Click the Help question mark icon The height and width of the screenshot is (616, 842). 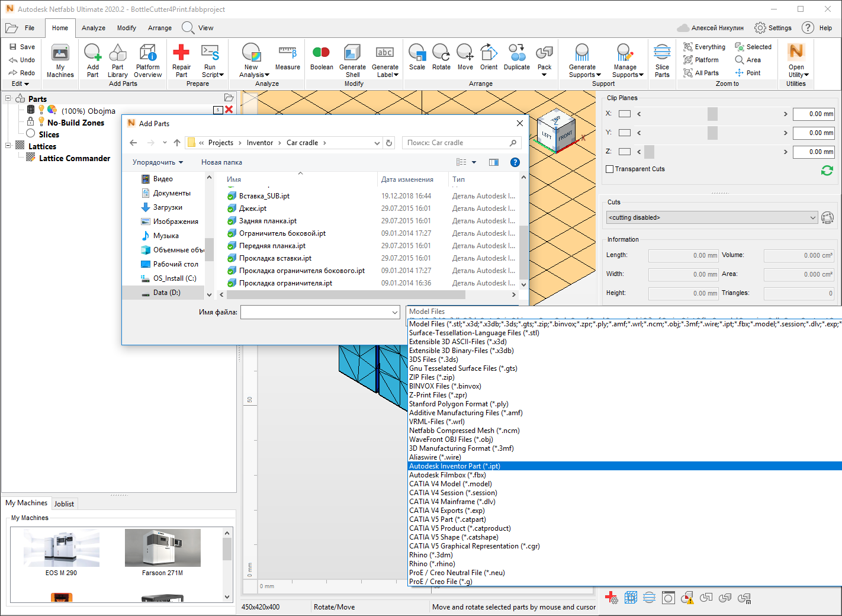click(808, 28)
